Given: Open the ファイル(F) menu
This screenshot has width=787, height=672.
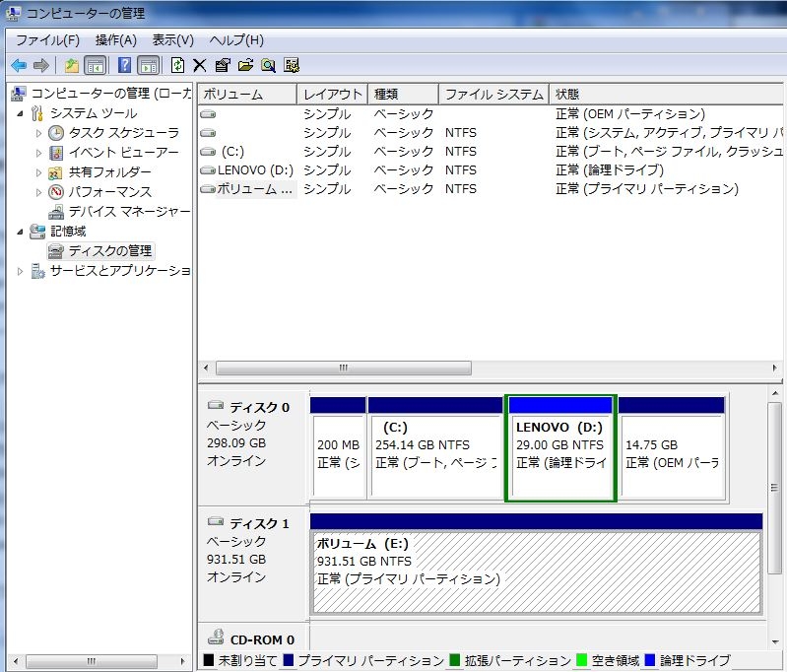Looking at the screenshot, I should click(47, 40).
